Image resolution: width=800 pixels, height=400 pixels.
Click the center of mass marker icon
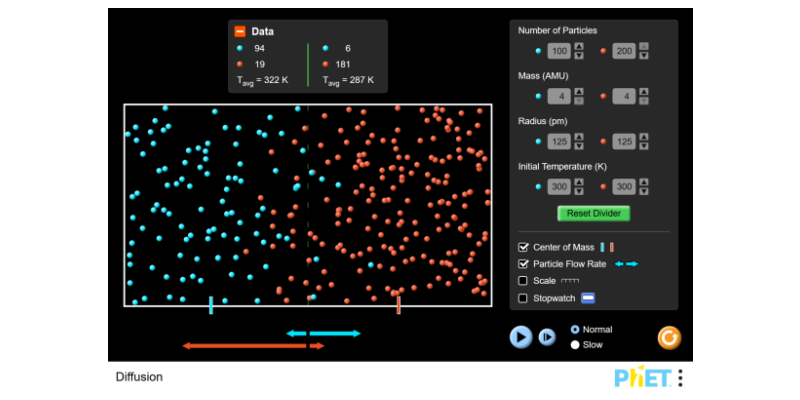(607, 247)
